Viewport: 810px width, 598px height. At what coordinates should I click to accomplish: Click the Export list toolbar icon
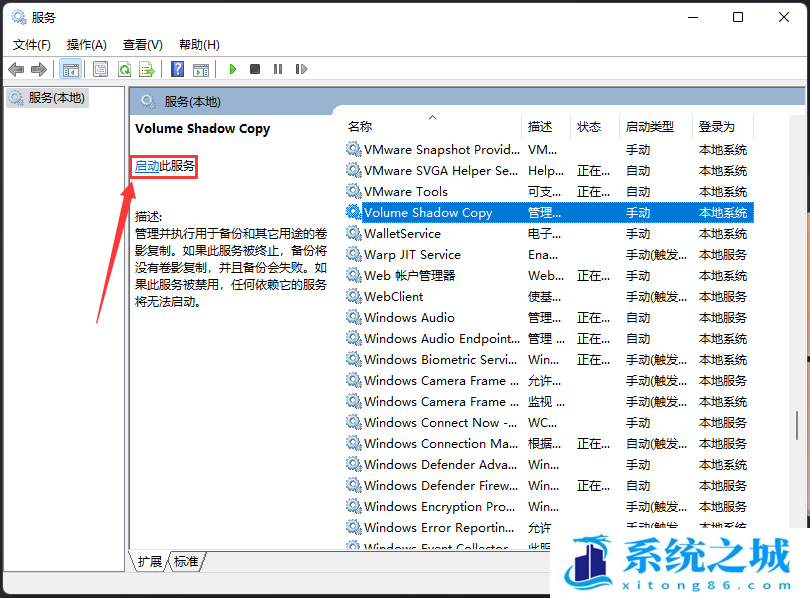[x=147, y=69]
